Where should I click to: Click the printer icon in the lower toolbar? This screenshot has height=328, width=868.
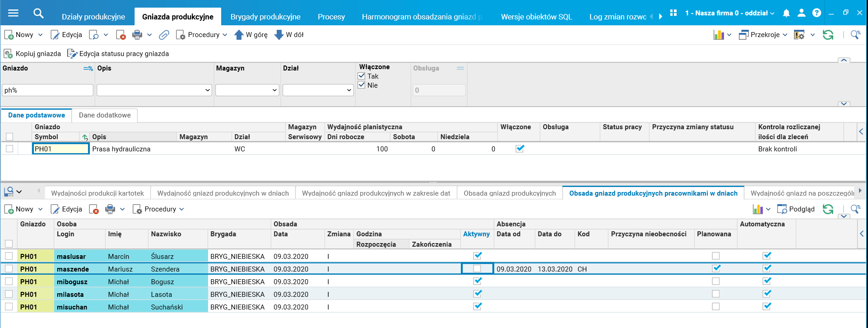[x=110, y=209]
